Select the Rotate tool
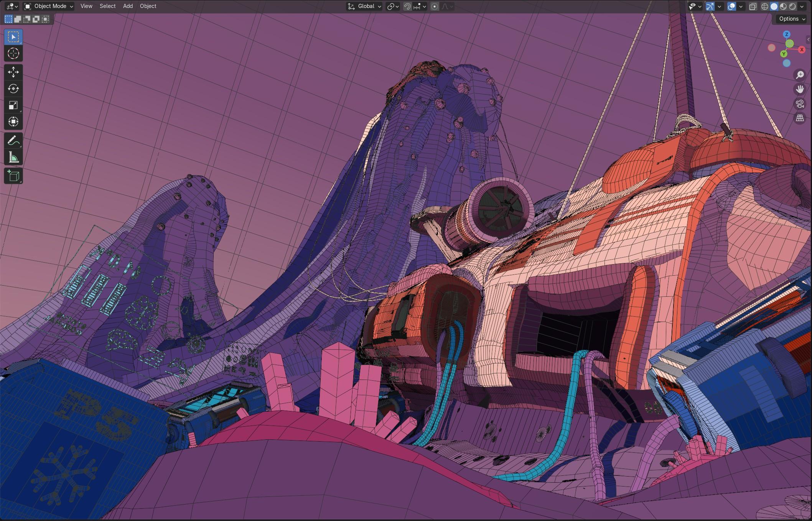Image resolution: width=812 pixels, height=521 pixels. (13, 89)
